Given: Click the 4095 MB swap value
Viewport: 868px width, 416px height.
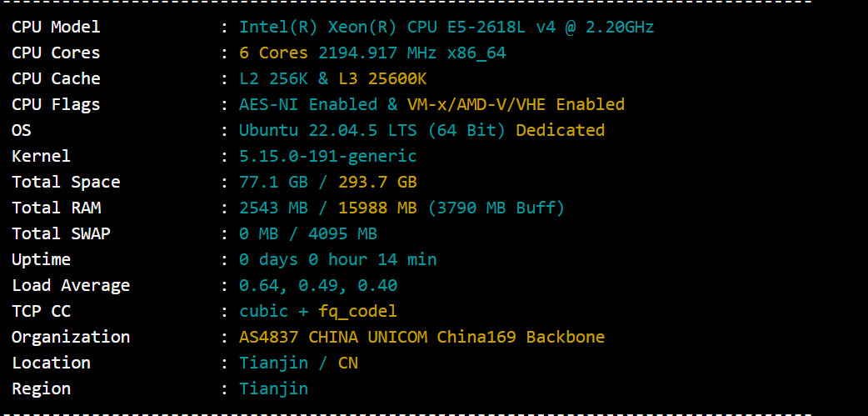Looking at the screenshot, I should point(342,233).
